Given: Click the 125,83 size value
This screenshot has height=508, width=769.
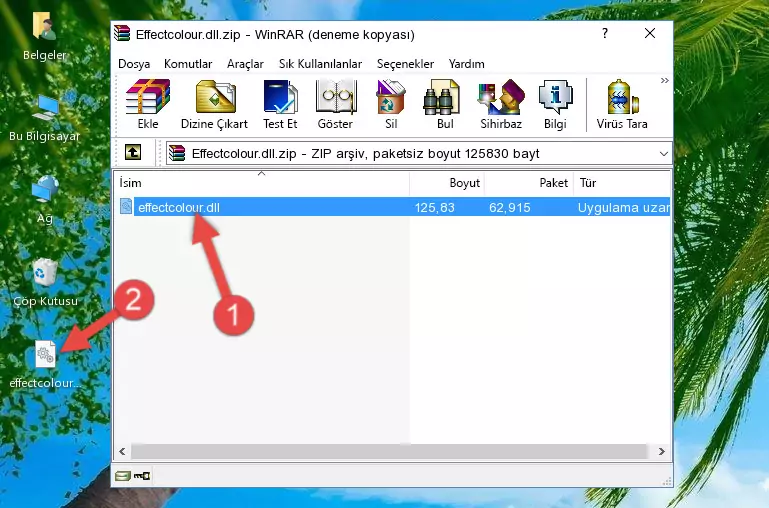Looking at the screenshot, I should [434, 207].
